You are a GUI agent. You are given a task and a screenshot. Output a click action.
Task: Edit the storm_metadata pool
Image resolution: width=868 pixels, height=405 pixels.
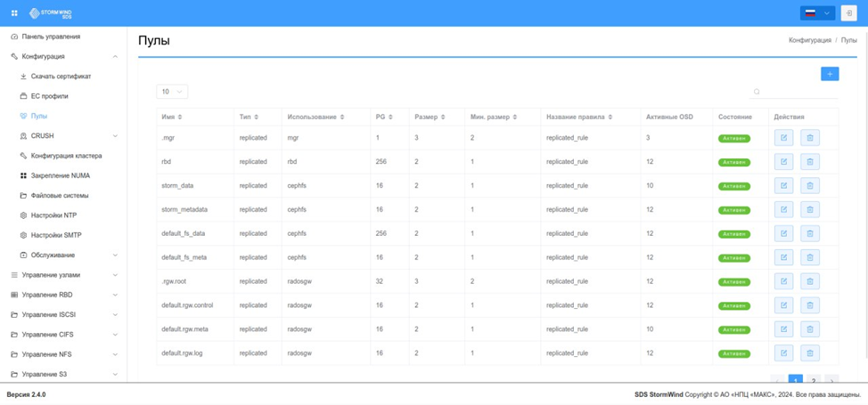[783, 210]
